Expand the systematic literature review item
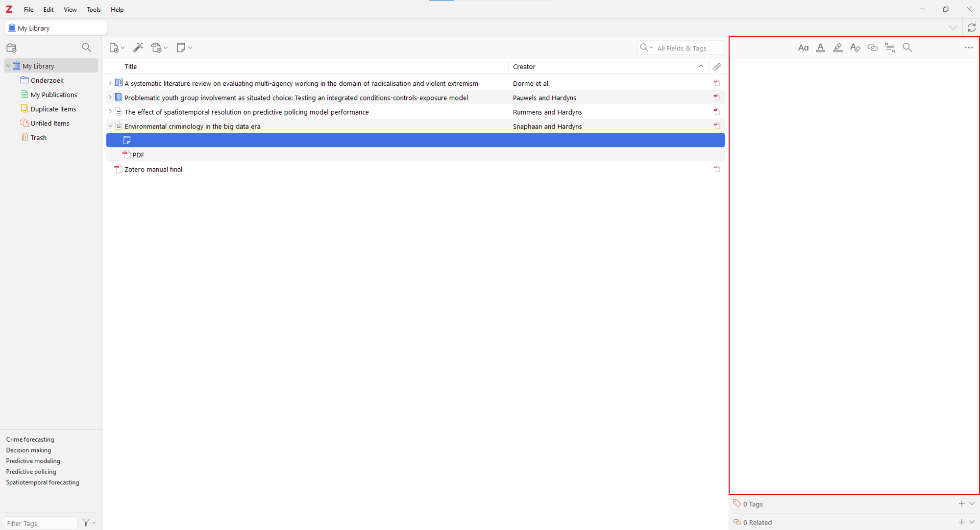Screen dimensions: 980x530 [x=110, y=83]
